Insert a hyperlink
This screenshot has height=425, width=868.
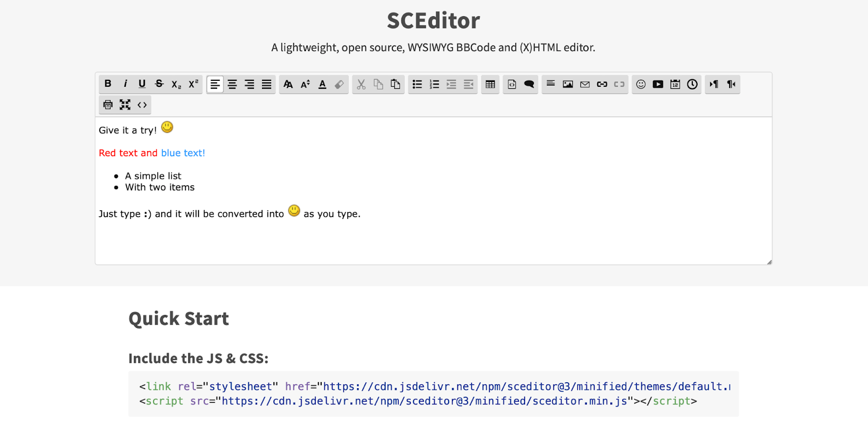pos(601,84)
